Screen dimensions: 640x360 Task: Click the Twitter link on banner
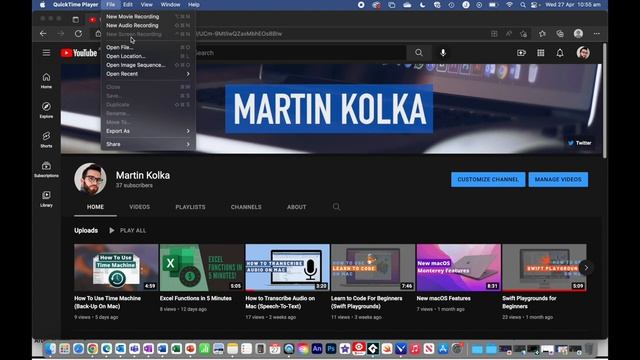click(580, 143)
